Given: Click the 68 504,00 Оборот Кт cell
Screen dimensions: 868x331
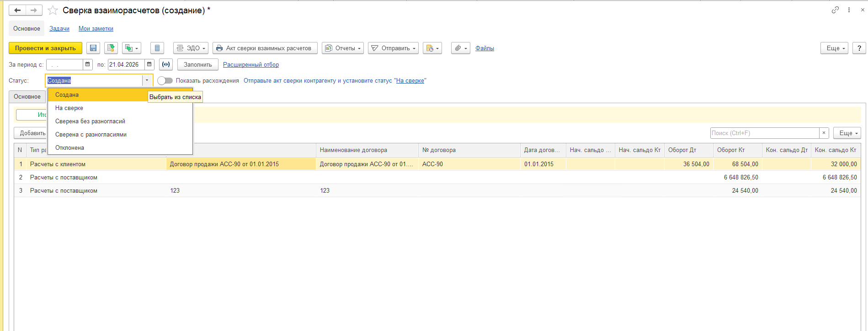Looking at the screenshot, I should pyautogui.click(x=738, y=164).
